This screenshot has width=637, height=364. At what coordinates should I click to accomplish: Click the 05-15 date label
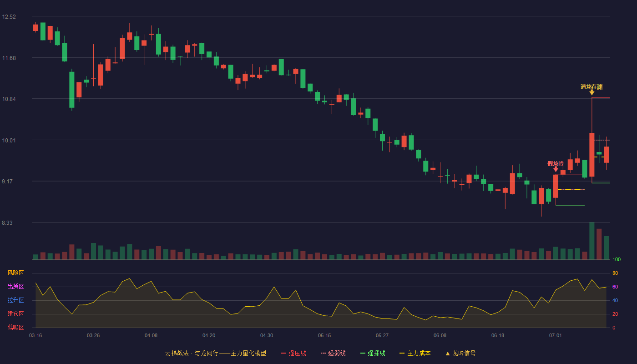point(324,335)
